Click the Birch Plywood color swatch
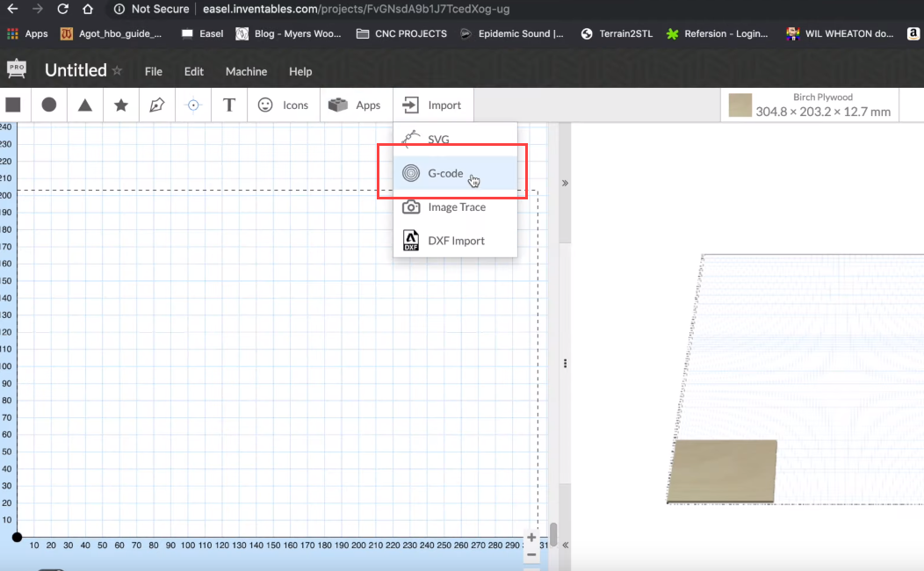 (x=740, y=105)
